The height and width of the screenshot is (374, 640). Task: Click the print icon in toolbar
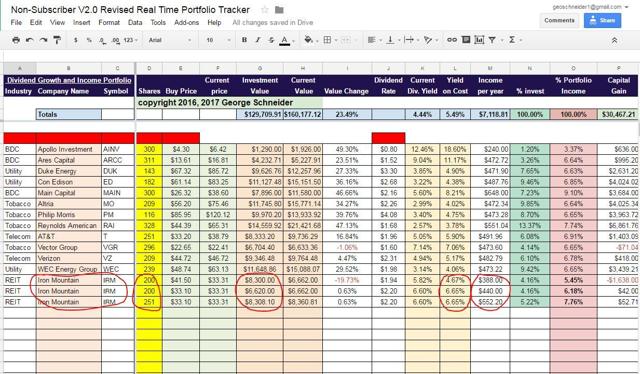tap(16, 40)
